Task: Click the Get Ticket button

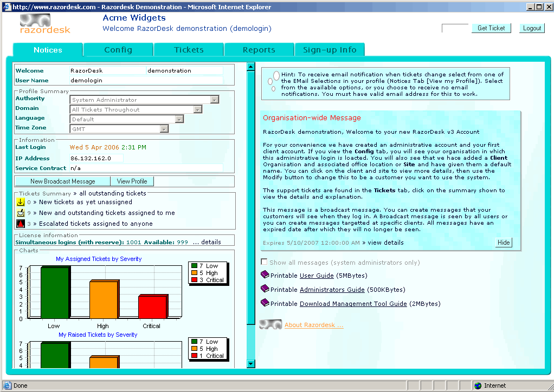Action: pyautogui.click(x=491, y=28)
